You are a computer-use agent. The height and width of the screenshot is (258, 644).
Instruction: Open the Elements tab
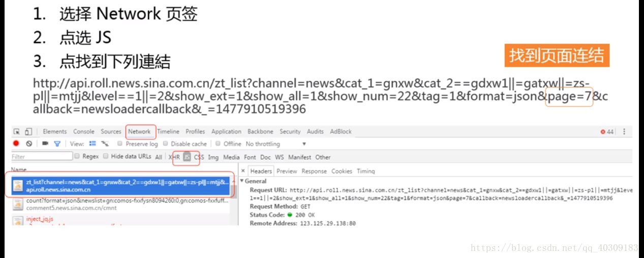click(55, 131)
